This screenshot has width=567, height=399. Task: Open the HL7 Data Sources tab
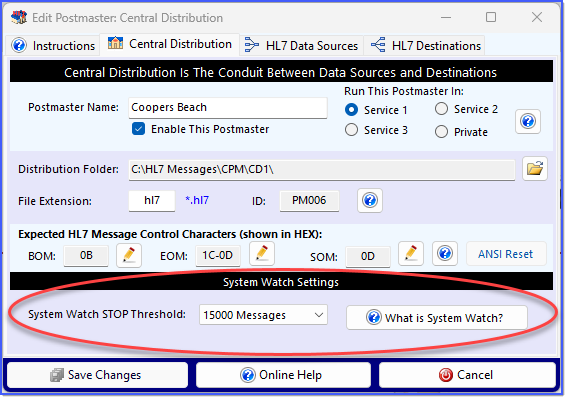pyautogui.click(x=301, y=46)
